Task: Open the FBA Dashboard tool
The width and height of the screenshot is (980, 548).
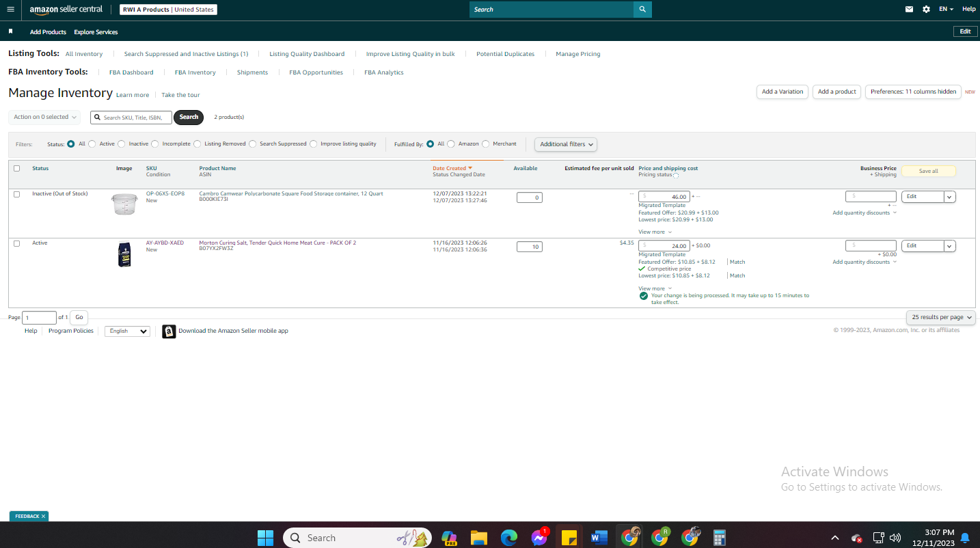Action: point(131,72)
